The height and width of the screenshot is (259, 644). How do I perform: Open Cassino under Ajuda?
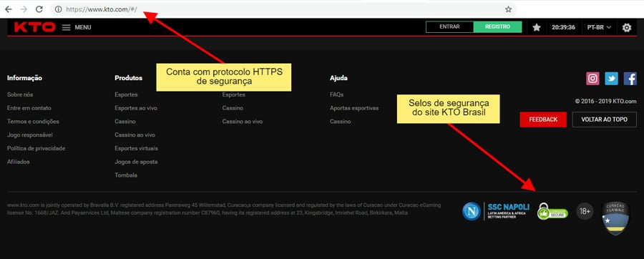(x=341, y=122)
